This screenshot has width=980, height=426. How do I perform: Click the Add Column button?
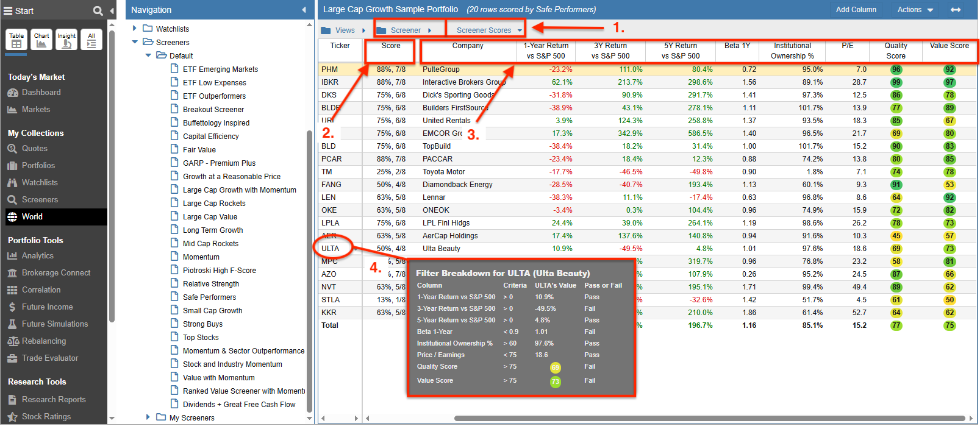(x=856, y=10)
